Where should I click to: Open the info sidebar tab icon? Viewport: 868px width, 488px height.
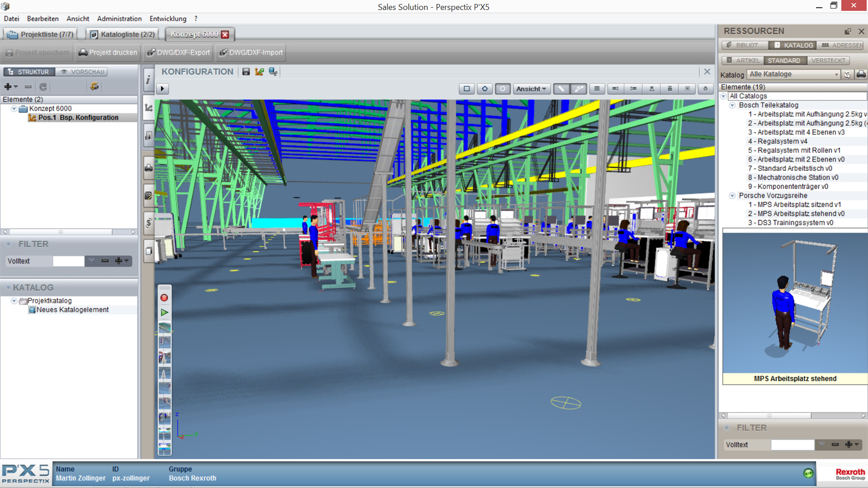pyautogui.click(x=148, y=80)
